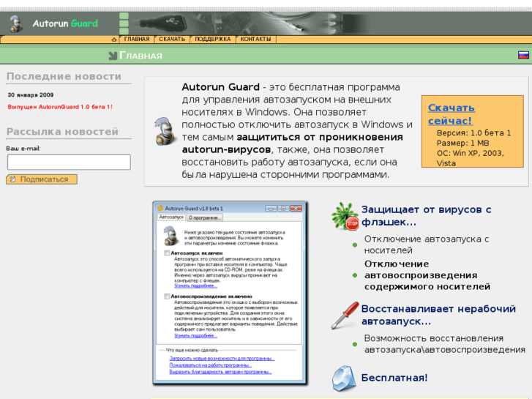Screen dimensions: 532x399
Task: Click heading Восстанавливает нерабочий автозапуск...
Action: coord(438,315)
